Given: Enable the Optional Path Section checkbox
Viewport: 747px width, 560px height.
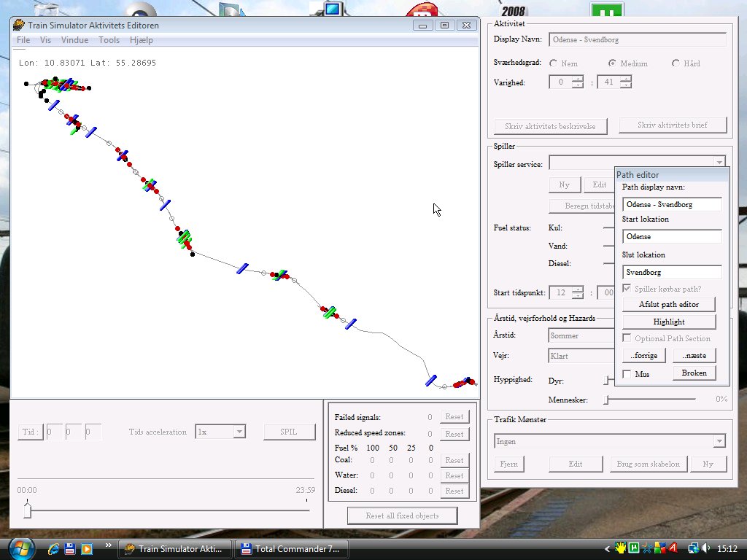Looking at the screenshot, I should click(627, 338).
